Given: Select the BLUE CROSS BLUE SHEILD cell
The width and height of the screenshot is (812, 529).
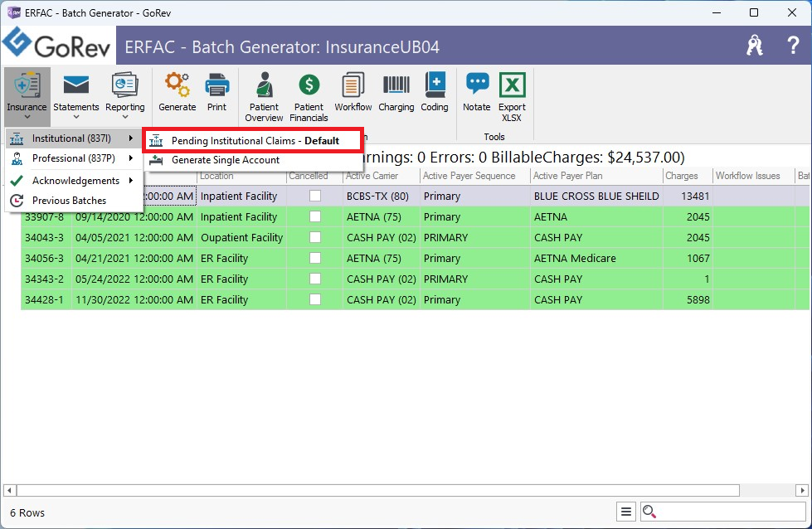Looking at the screenshot, I should coord(596,197).
